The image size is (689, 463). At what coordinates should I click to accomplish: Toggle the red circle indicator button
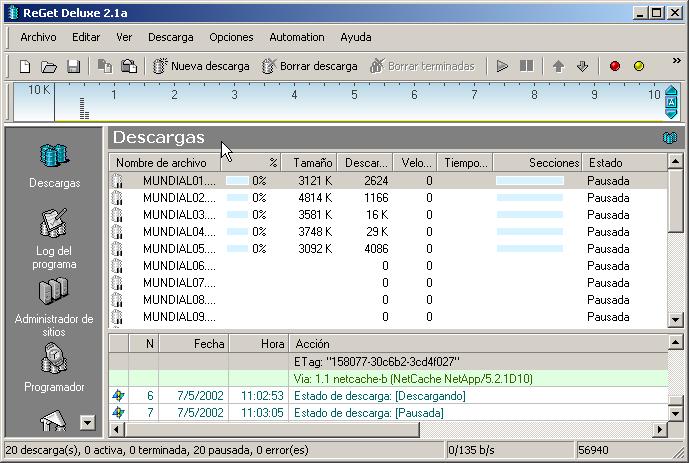point(615,67)
